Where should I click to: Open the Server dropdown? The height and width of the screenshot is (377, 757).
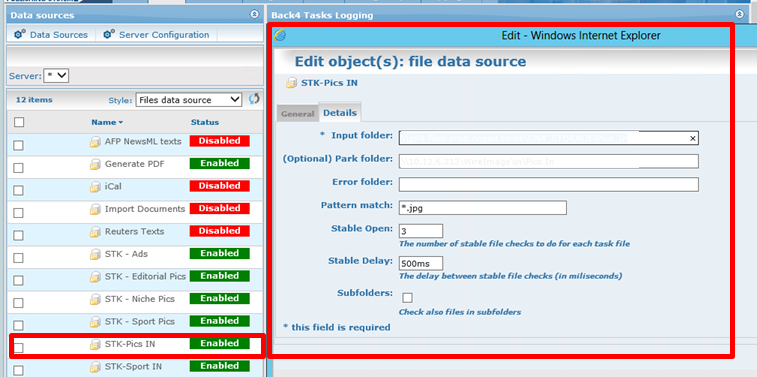click(x=56, y=76)
